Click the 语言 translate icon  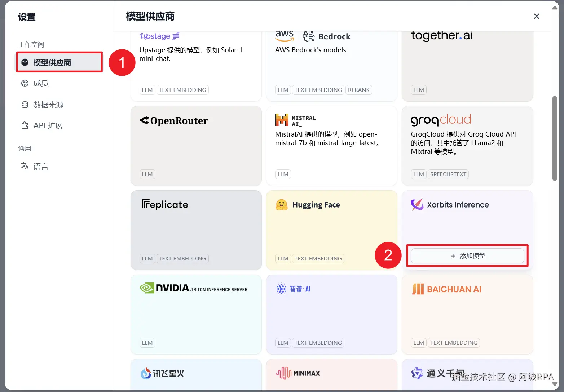(x=25, y=166)
